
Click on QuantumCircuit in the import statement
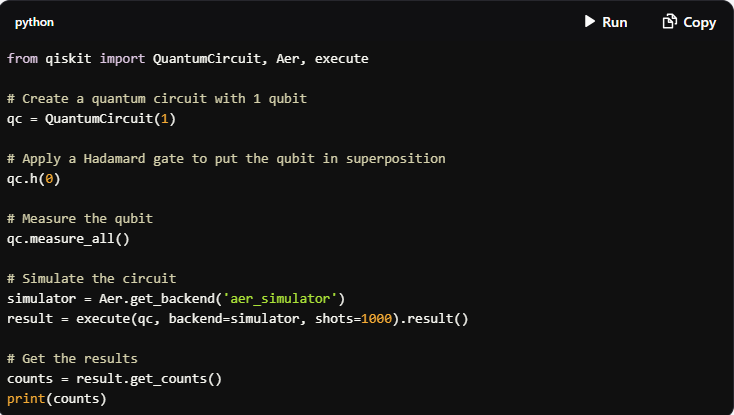(x=206, y=58)
